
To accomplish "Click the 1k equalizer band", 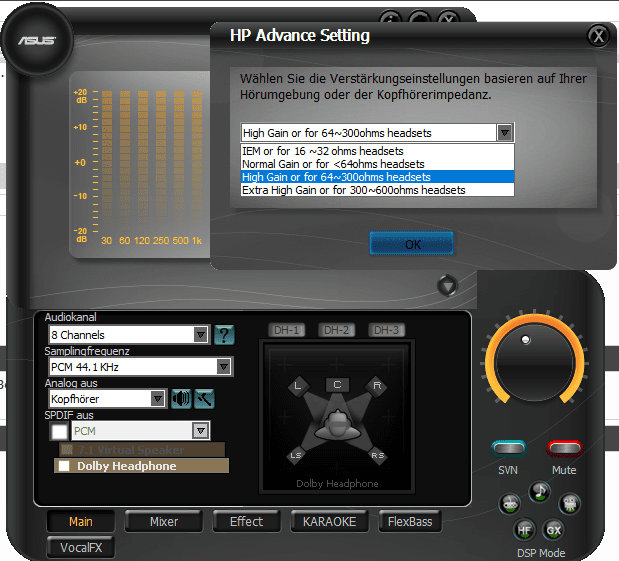I will [x=197, y=158].
